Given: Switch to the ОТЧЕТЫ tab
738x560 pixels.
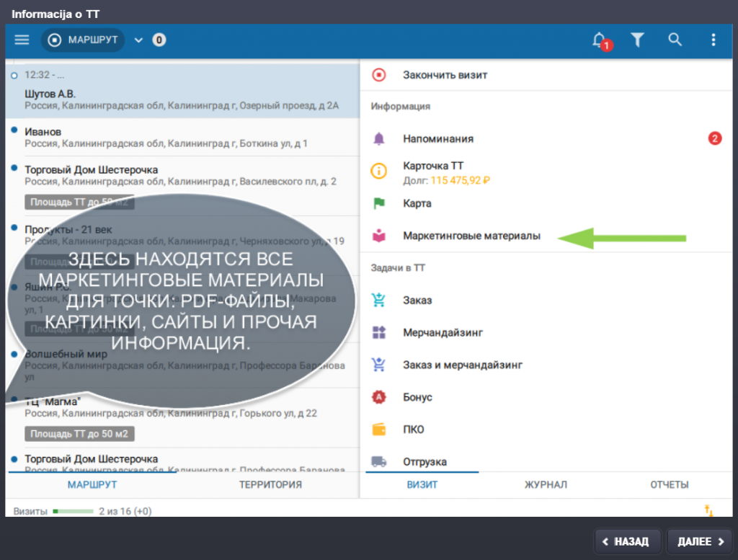Looking at the screenshot, I should [x=670, y=485].
